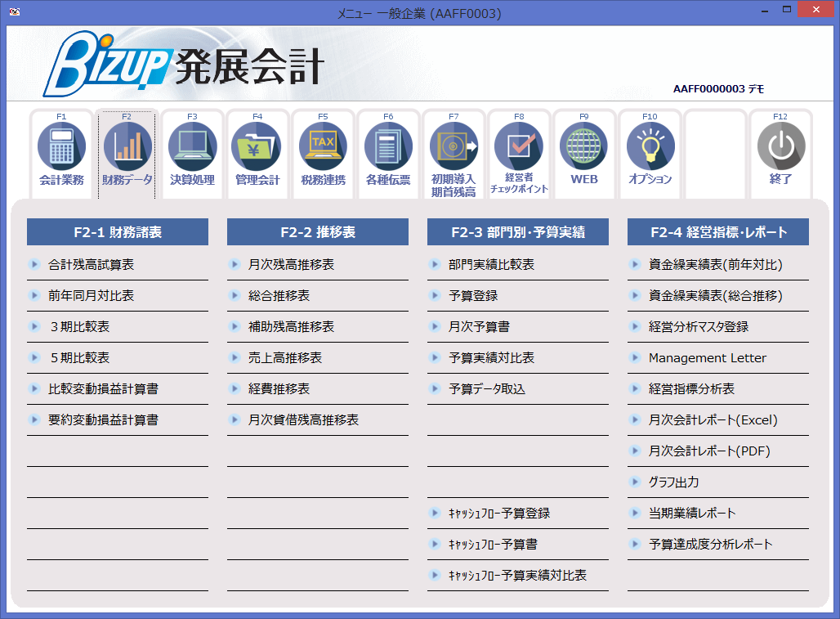Viewport: 840px width, 619px height.
Task: Click the WEB (F9) globe icon
Action: (x=584, y=153)
